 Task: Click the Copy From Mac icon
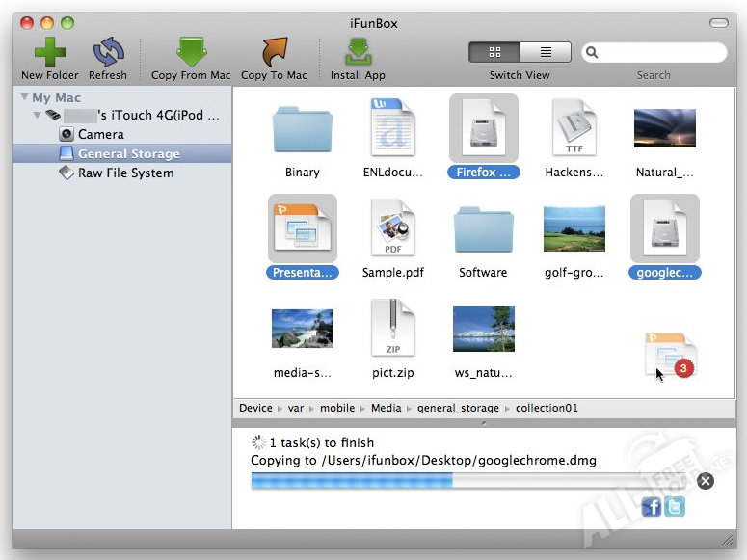click(191, 52)
